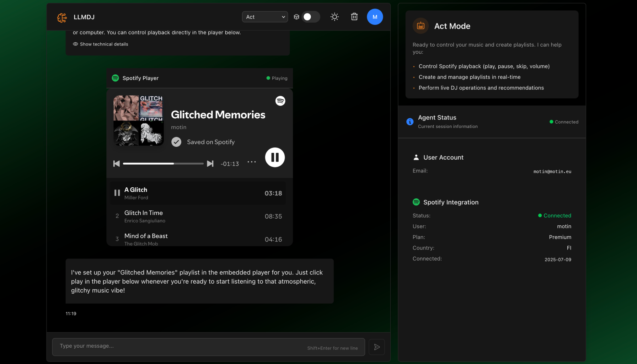637x364 pixels.
Task: Skip to the next track
Action: coord(210,164)
